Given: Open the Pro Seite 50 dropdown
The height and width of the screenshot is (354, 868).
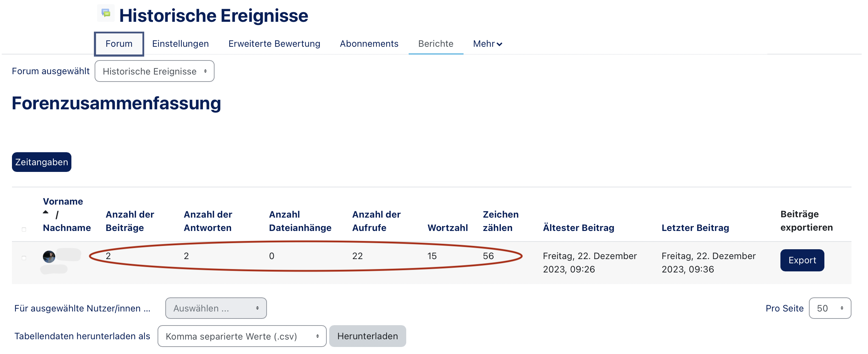Looking at the screenshot, I should 829,308.
